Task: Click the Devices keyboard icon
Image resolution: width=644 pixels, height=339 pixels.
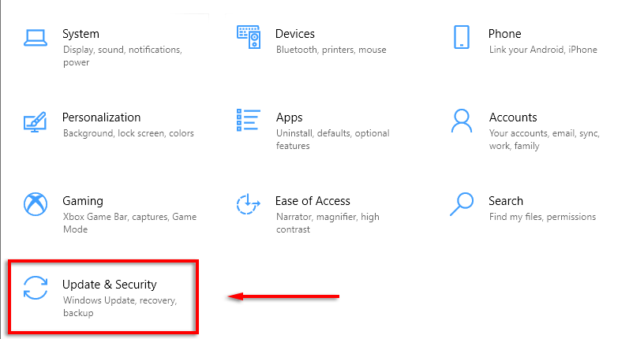Action: pos(249,37)
